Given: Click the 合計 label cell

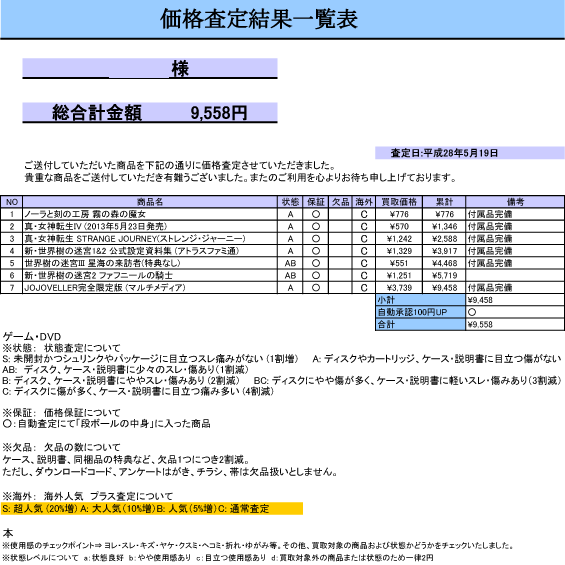Looking at the screenshot, I should [421, 324].
